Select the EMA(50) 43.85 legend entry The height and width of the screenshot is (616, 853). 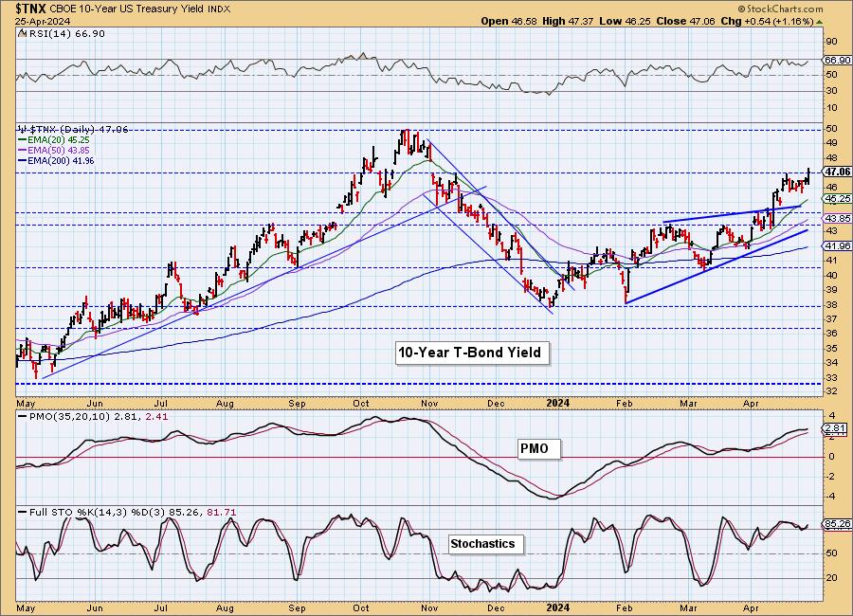[x=53, y=150]
